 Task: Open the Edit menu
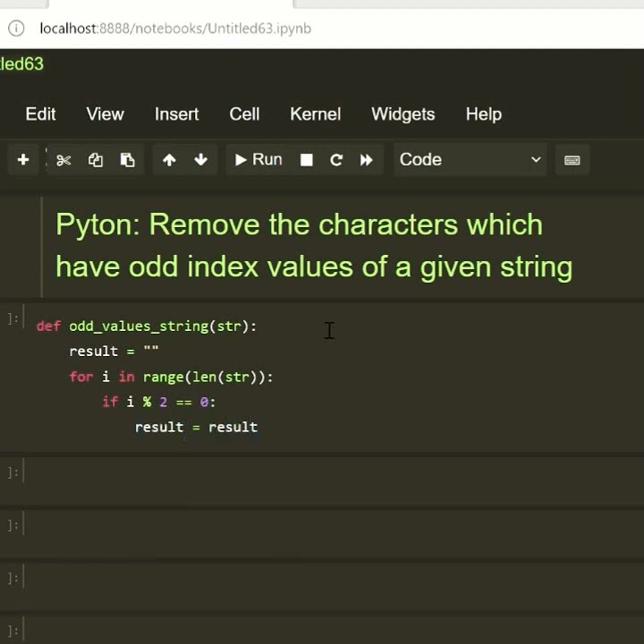[40, 114]
